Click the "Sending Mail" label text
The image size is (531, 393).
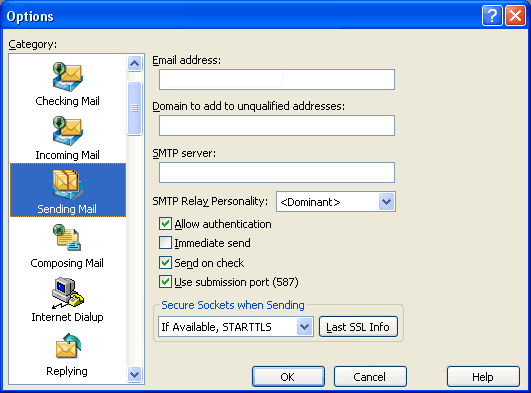coord(67,209)
